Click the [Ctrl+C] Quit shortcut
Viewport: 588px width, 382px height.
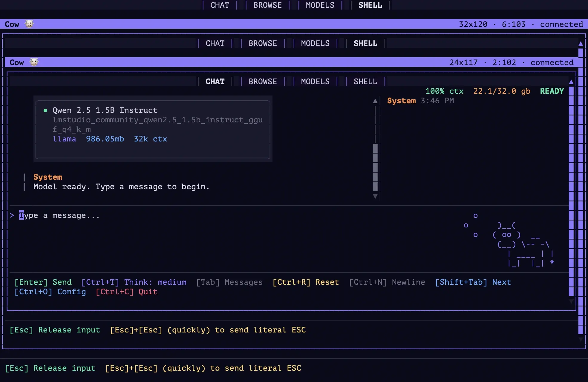tap(126, 292)
